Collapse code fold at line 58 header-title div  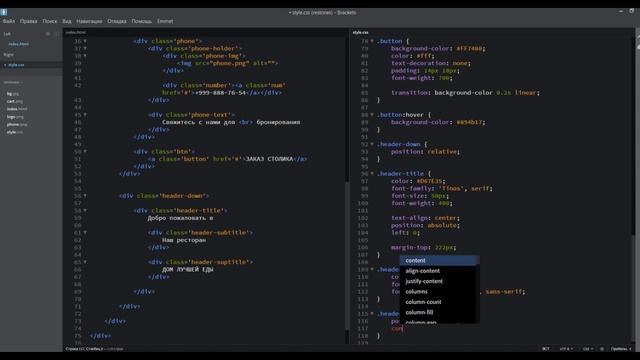click(85, 211)
